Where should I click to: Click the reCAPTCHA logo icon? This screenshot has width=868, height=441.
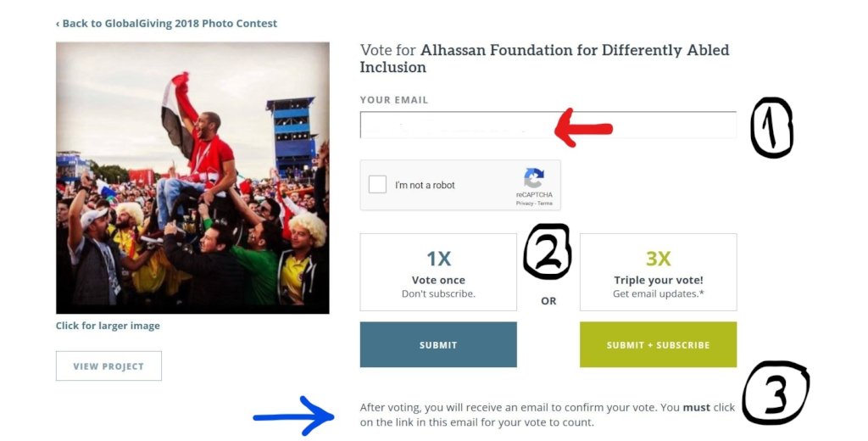coord(534,178)
